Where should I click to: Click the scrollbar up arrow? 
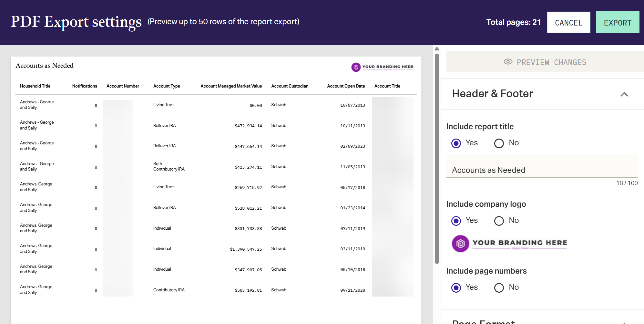pyautogui.click(x=437, y=49)
